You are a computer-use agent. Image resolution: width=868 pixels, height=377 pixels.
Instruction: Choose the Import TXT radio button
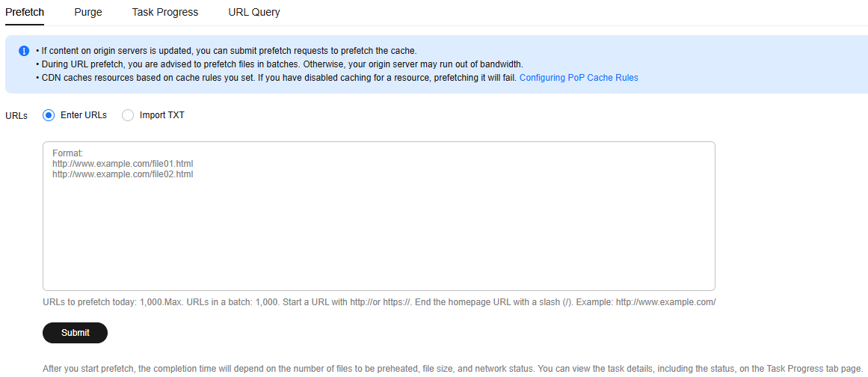pyautogui.click(x=128, y=115)
